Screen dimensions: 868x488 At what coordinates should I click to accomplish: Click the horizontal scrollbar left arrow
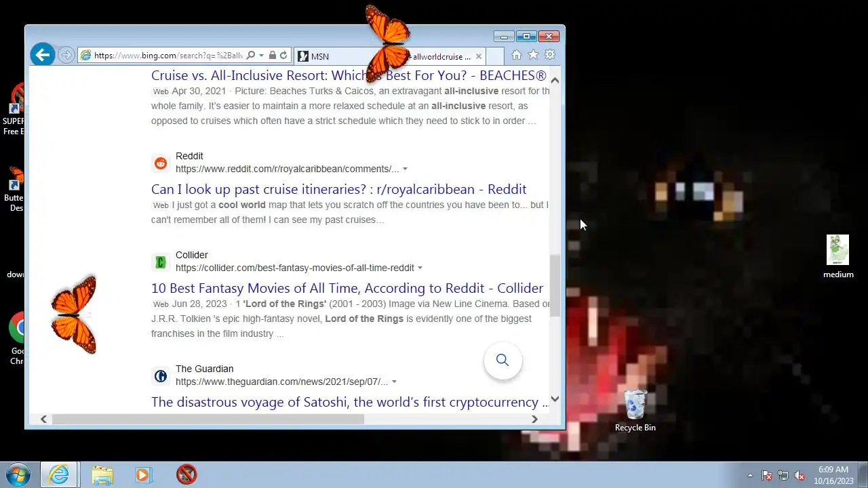point(44,419)
